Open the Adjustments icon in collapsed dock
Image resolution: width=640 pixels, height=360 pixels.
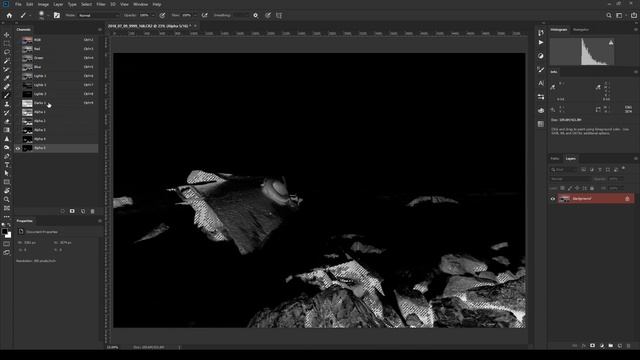pyautogui.click(x=541, y=56)
